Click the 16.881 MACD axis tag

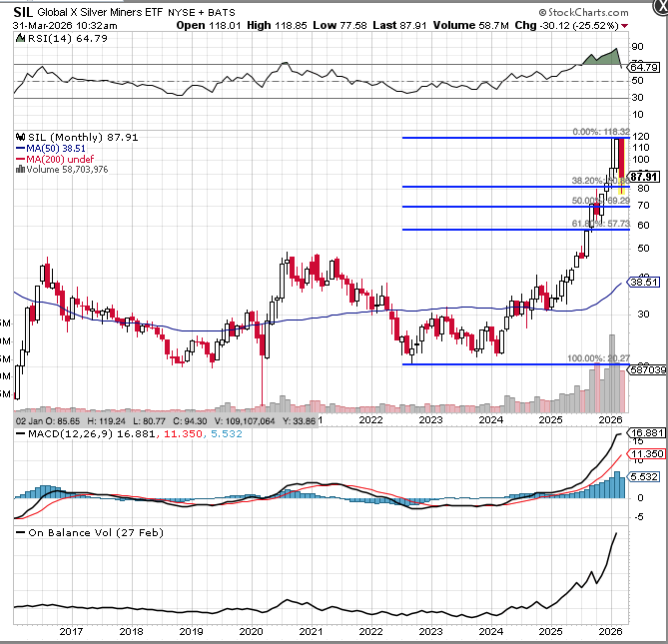647,432
